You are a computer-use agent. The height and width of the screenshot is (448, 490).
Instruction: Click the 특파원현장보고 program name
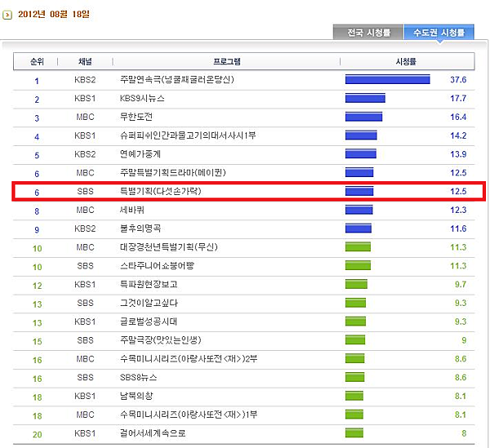click(149, 284)
